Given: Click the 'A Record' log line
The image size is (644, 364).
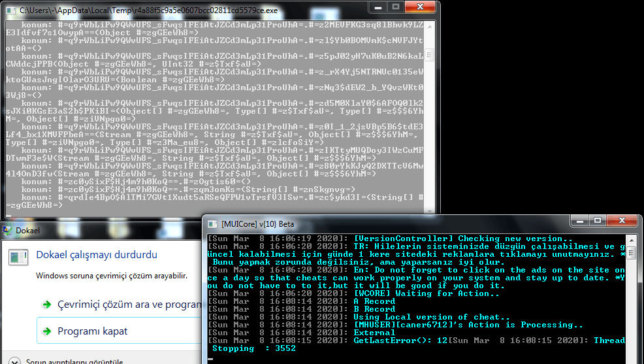Looking at the screenshot, I should point(374,301).
